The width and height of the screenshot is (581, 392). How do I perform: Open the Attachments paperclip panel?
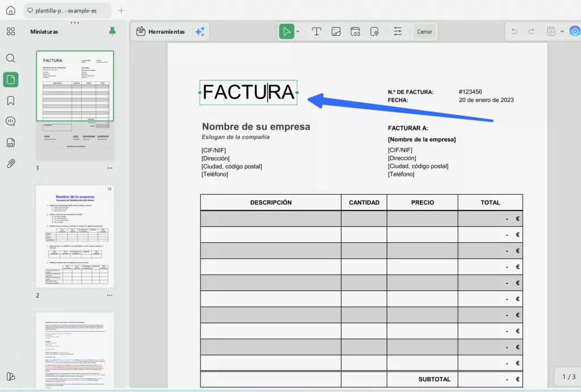click(x=11, y=163)
